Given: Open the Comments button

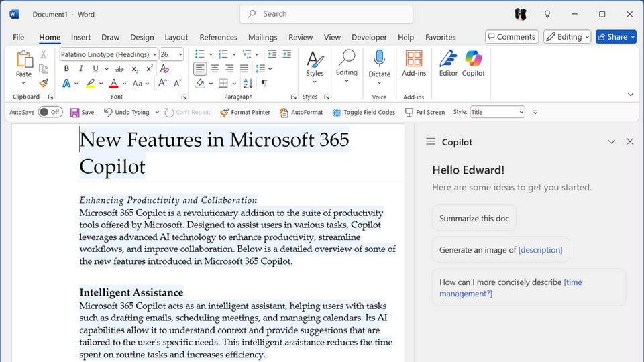Looking at the screenshot, I should (x=511, y=37).
